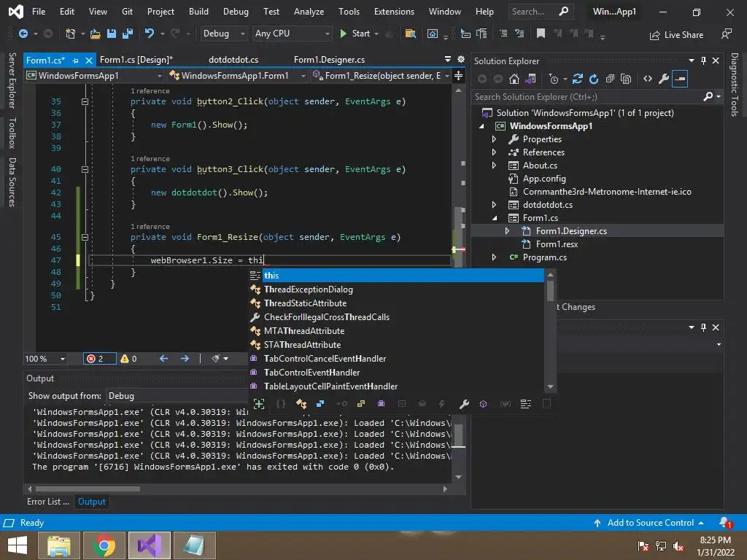
Task: Toggle the IntelliSense classes filter
Action: click(x=301, y=404)
